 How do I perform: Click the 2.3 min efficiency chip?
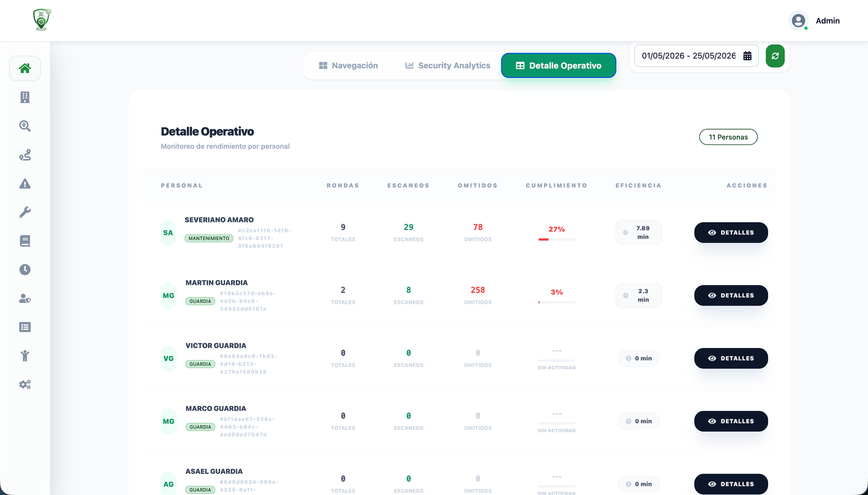[x=639, y=296]
